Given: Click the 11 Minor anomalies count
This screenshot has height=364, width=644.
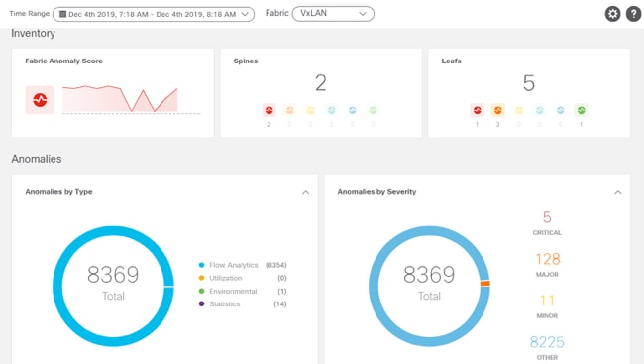Looking at the screenshot, I should click(x=547, y=301).
